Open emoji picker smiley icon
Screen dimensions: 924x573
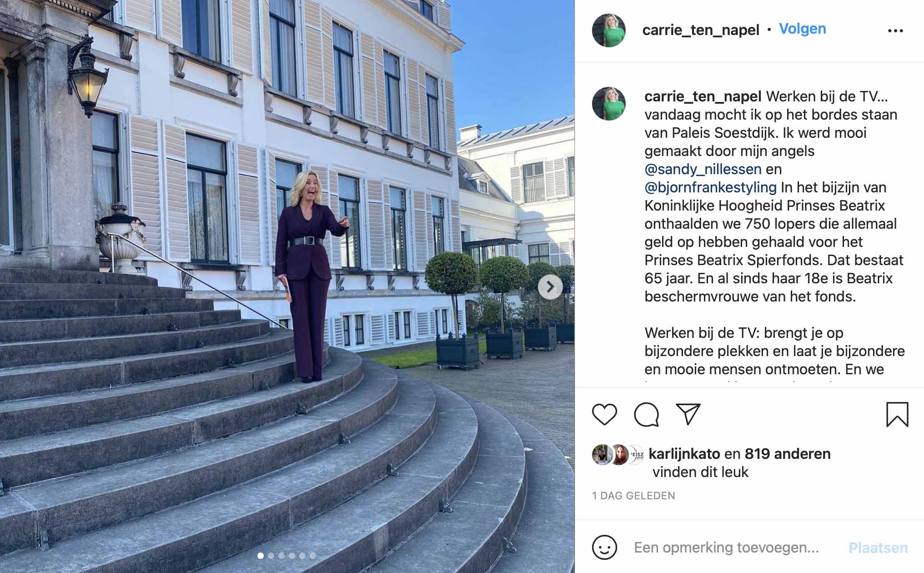(x=604, y=548)
